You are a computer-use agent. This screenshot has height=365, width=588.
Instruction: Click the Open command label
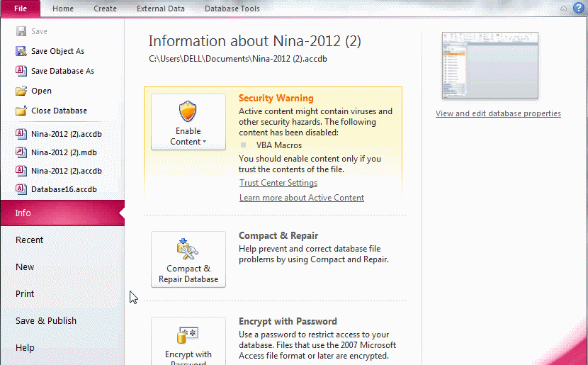[x=41, y=91]
